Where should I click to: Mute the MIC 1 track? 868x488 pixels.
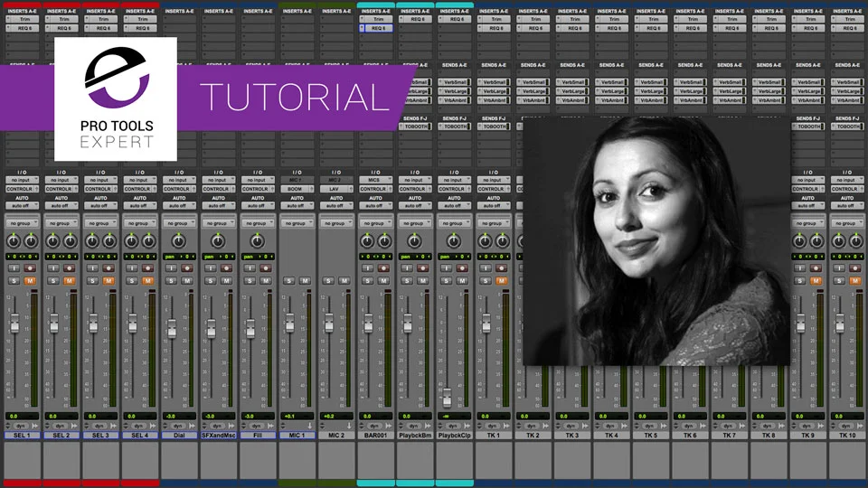(x=305, y=281)
